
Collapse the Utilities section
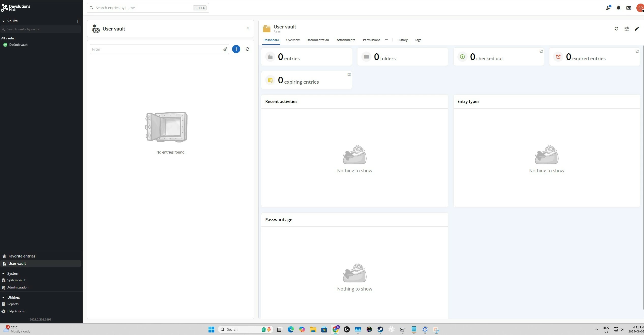pos(3,297)
